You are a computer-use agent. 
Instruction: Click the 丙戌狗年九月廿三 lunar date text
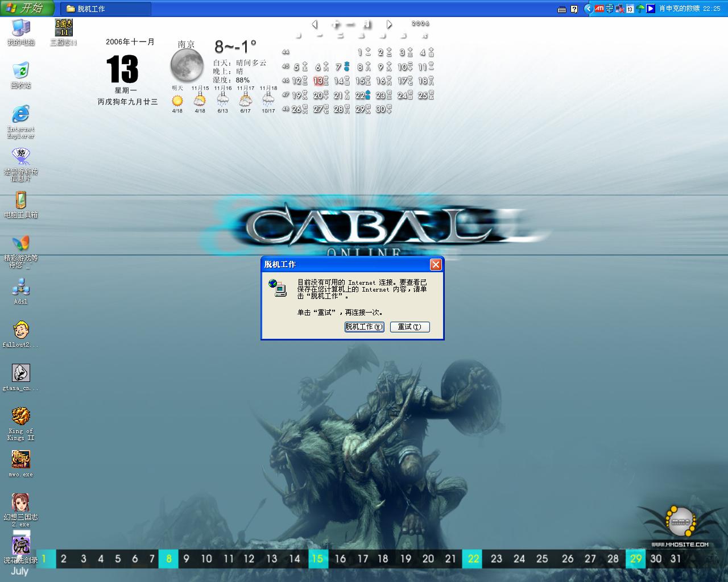[127, 102]
